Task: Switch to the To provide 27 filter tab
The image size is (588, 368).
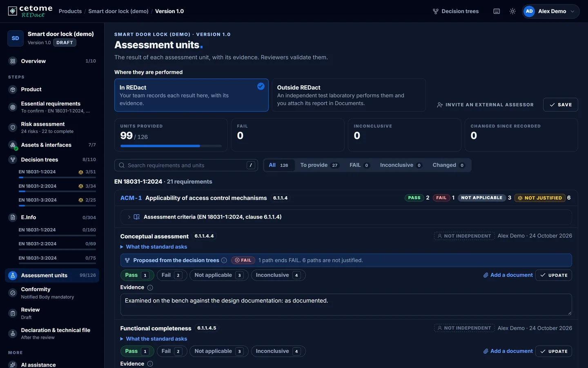Action: click(320, 165)
